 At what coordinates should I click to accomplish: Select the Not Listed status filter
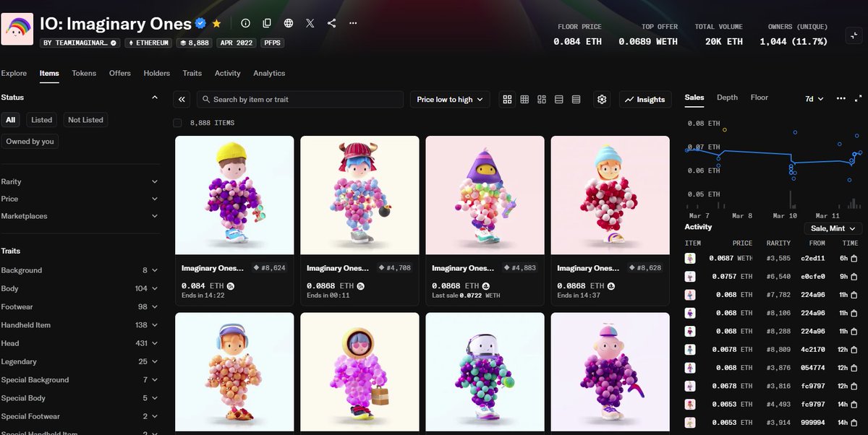[x=85, y=120]
